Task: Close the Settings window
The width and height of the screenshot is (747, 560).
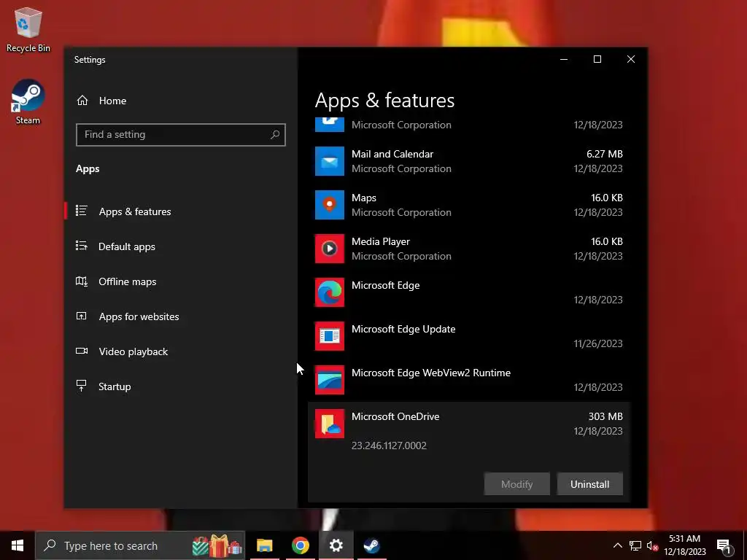Action: (631, 59)
